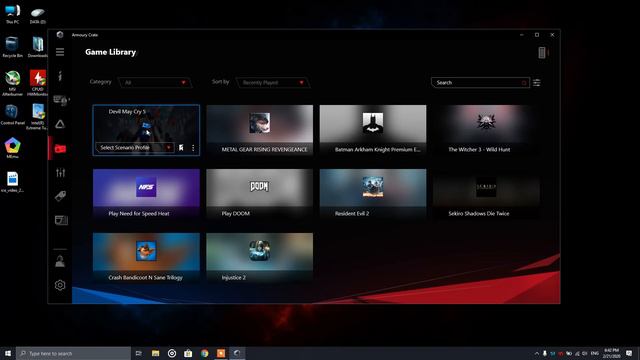The height and width of the screenshot is (360, 640).
Task: Select the Batman Arkham Knight game card
Action: coord(373,130)
